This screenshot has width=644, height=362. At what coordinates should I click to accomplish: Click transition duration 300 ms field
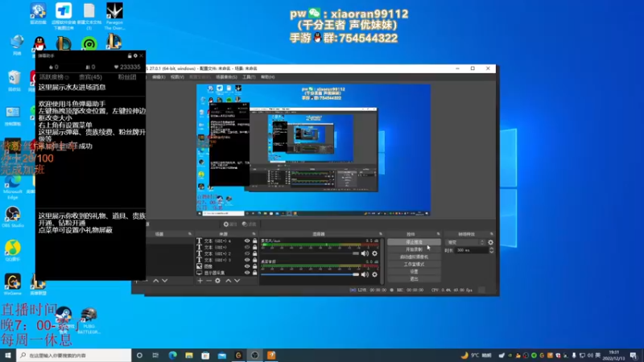tap(472, 250)
